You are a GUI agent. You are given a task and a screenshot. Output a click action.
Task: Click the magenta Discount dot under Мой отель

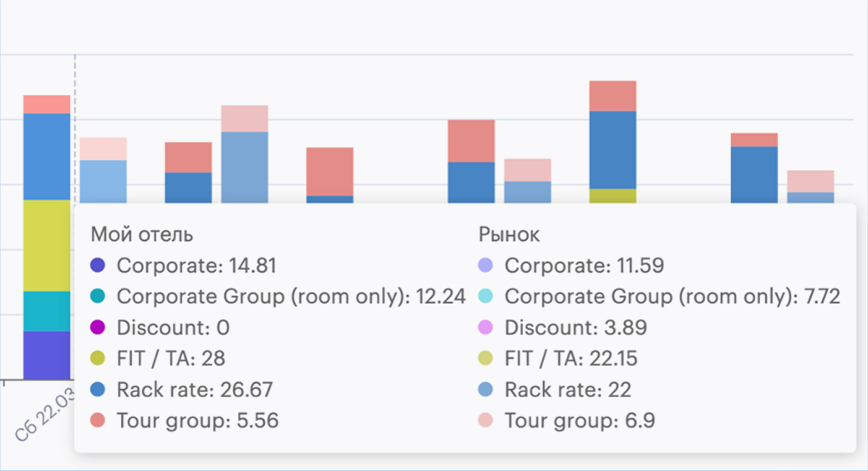click(x=99, y=328)
